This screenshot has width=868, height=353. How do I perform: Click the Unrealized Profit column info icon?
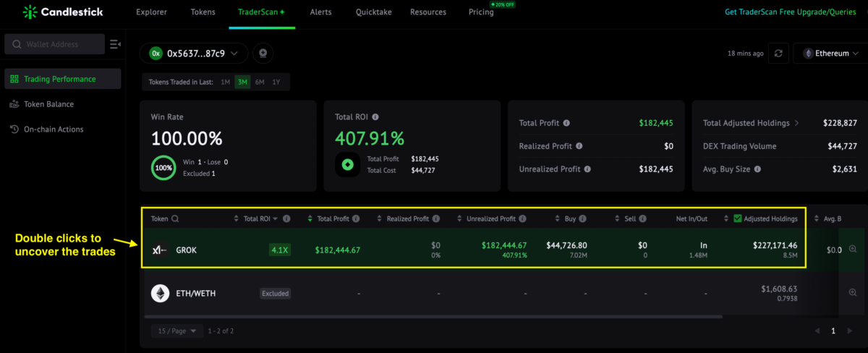tap(522, 218)
